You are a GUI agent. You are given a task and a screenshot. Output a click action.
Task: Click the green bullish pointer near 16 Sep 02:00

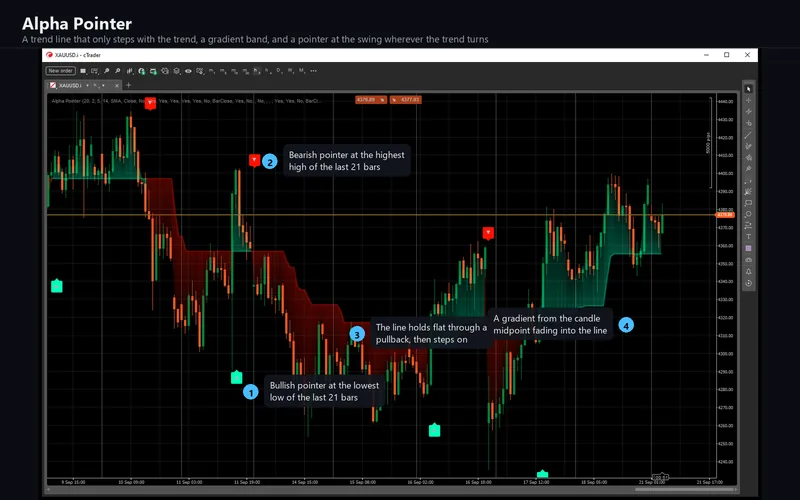point(434,430)
